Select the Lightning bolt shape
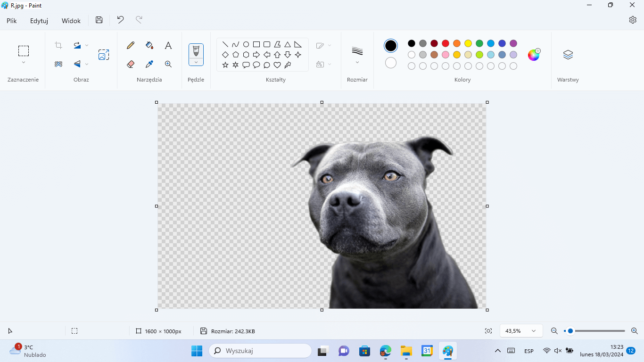The image size is (644, 362). coord(288,65)
